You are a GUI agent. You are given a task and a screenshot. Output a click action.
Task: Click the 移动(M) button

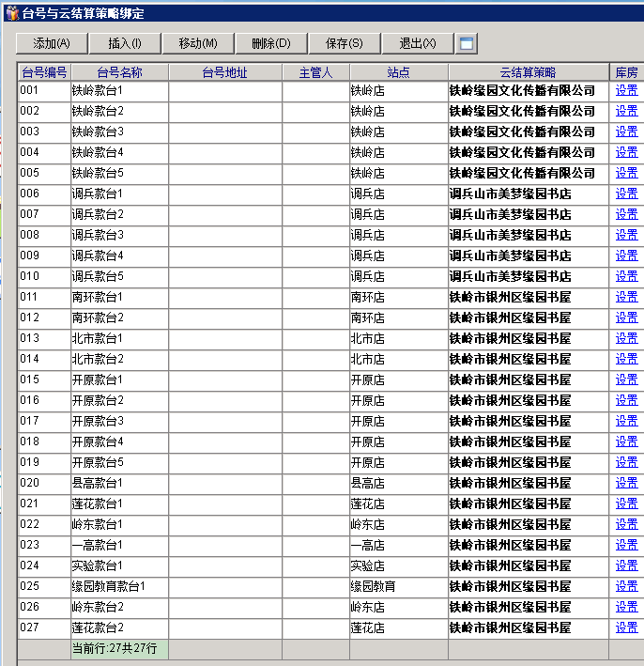tap(198, 43)
